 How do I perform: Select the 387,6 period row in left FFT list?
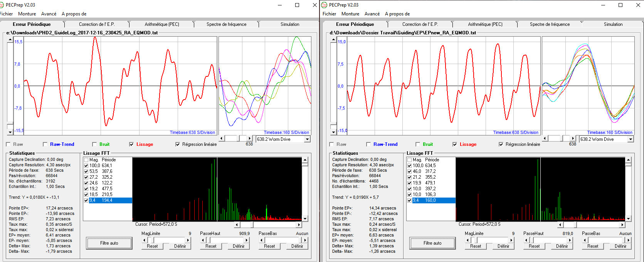[107, 171]
